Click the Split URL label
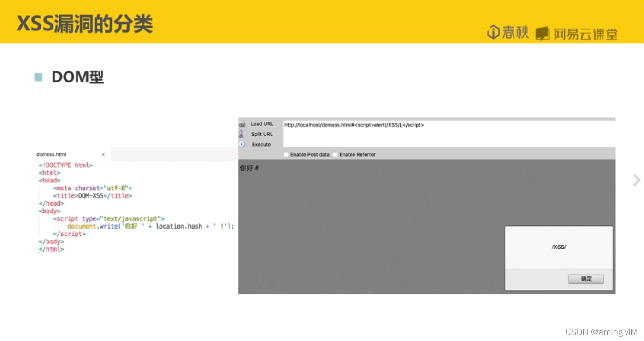Viewport: 644px width, 341px height. pyautogui.click(x=262, y=134)
